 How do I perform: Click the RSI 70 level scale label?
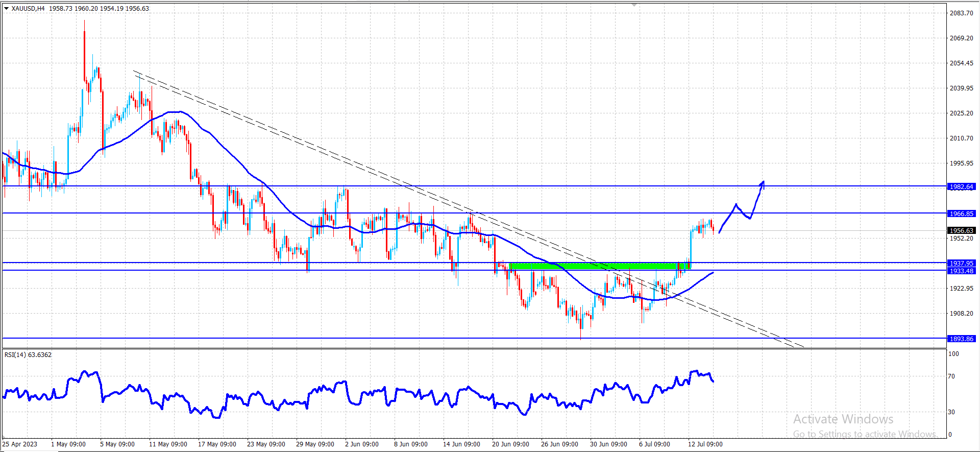click(951, 376)
